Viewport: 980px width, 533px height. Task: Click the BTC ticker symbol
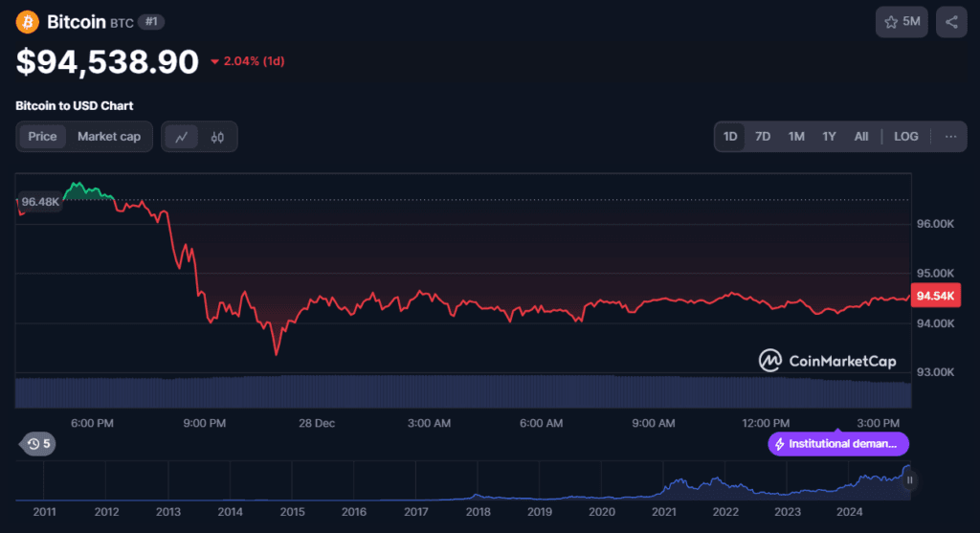[122, 23]
